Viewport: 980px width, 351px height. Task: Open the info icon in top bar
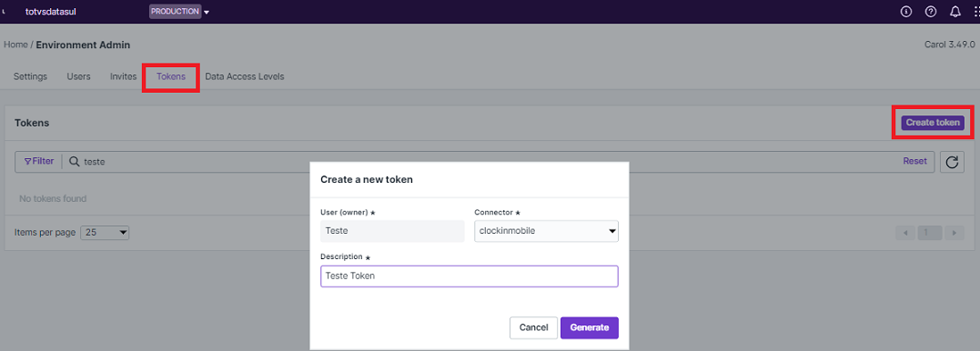[905, 11]
